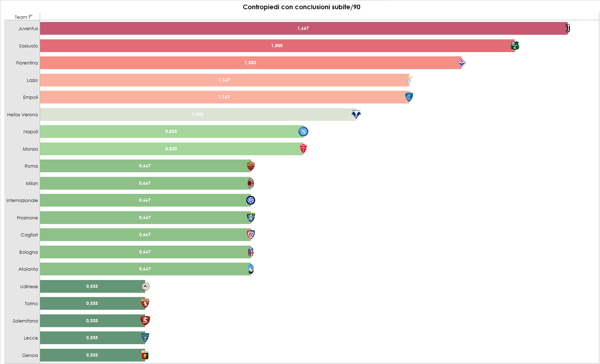Image resolution: width=600 pixels, height=364 pixels.
Task: Click the Torino team label
Action: pyautogui.click(x=31, y=304)
